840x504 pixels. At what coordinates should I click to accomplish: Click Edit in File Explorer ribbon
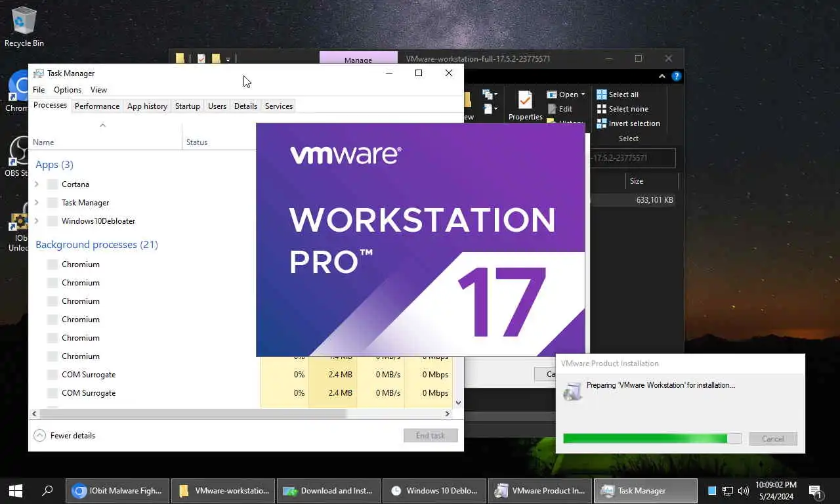pos(559,109)
